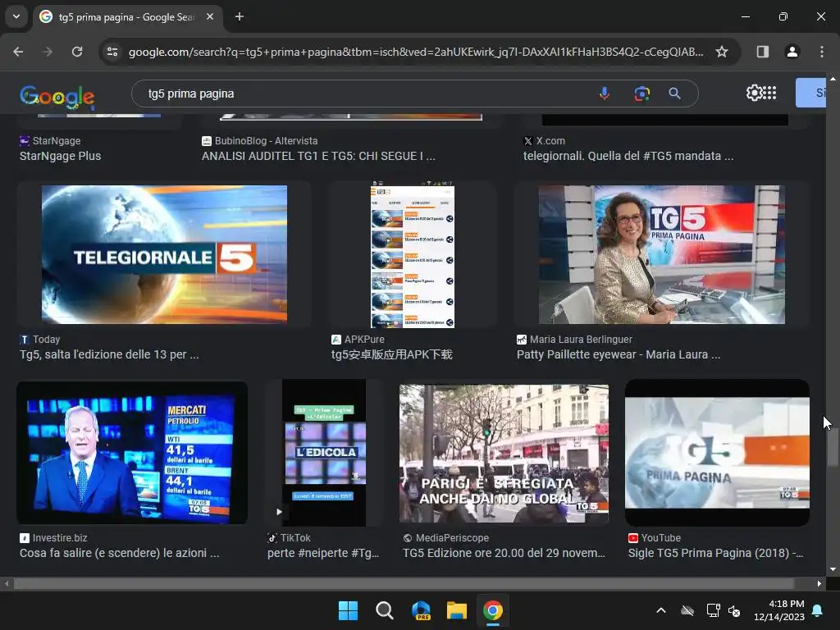The width and height of the screenshot is (840, 630).
Task: Open the StarNgage Plus result link
Action: tap(60, 156)
